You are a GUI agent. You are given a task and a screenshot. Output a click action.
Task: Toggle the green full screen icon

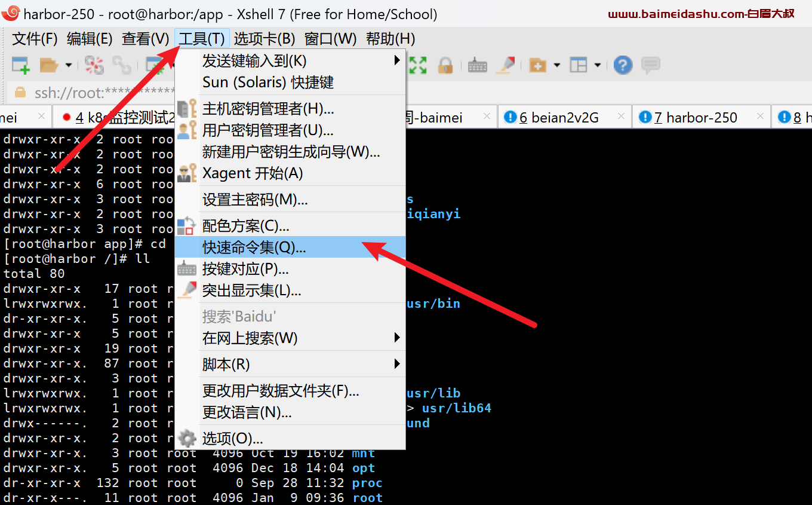click(418, 65)
